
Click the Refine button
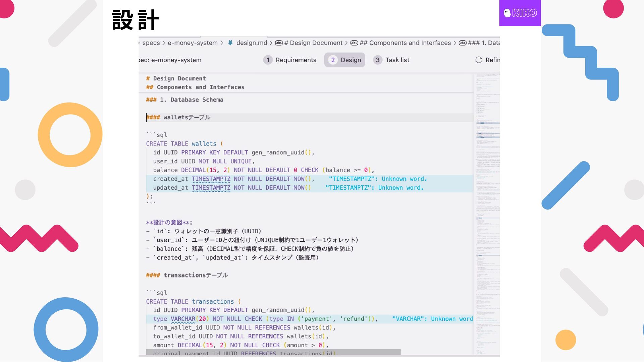tap(492, 60)
